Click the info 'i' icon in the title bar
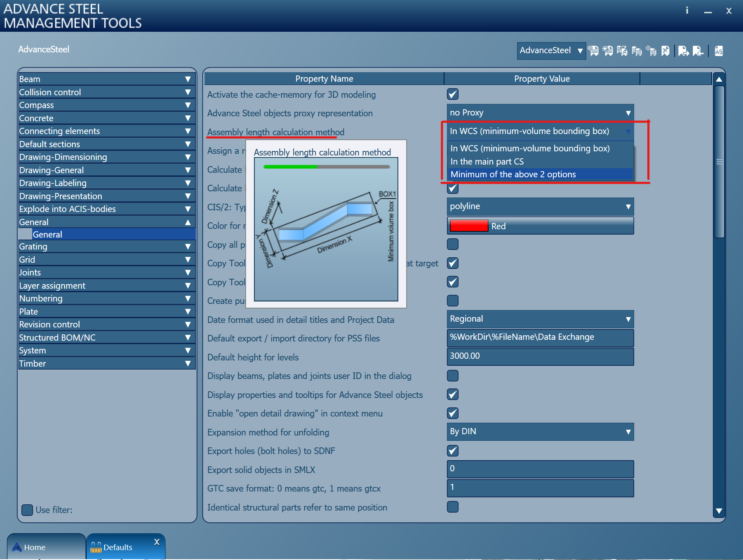The image size is (743, 560). point(687,10)
